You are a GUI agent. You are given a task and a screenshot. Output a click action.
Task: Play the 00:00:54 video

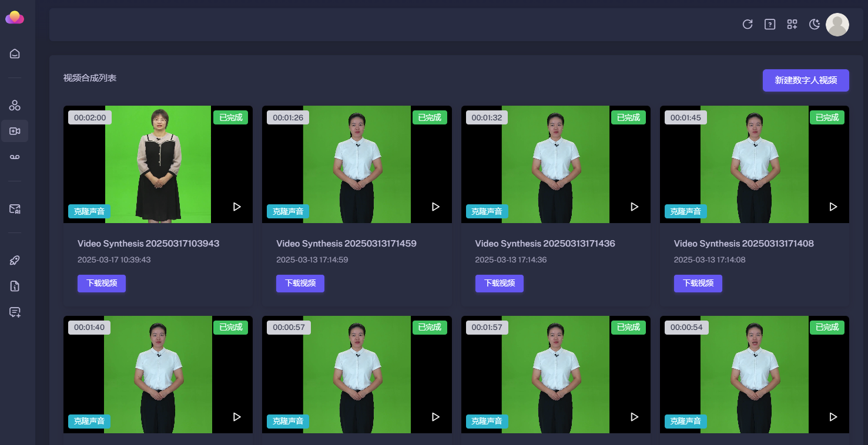click(x=833, y=417)
